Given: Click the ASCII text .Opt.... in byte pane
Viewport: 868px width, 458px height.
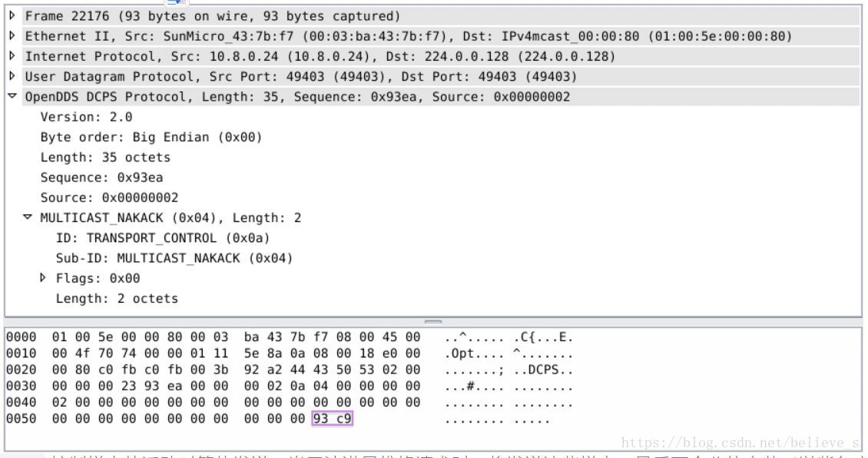Looking at the screenshot, I should tap(474, 353).
